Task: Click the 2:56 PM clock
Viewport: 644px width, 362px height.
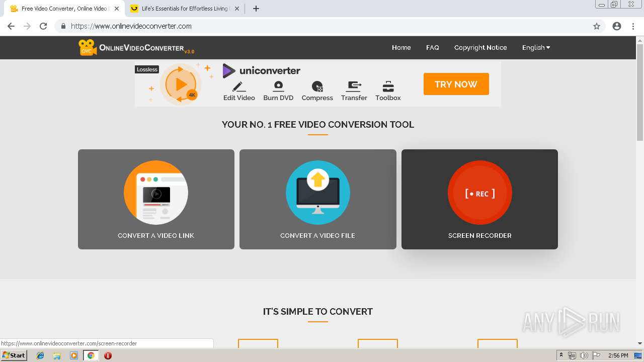Action: tap(618, 355)
